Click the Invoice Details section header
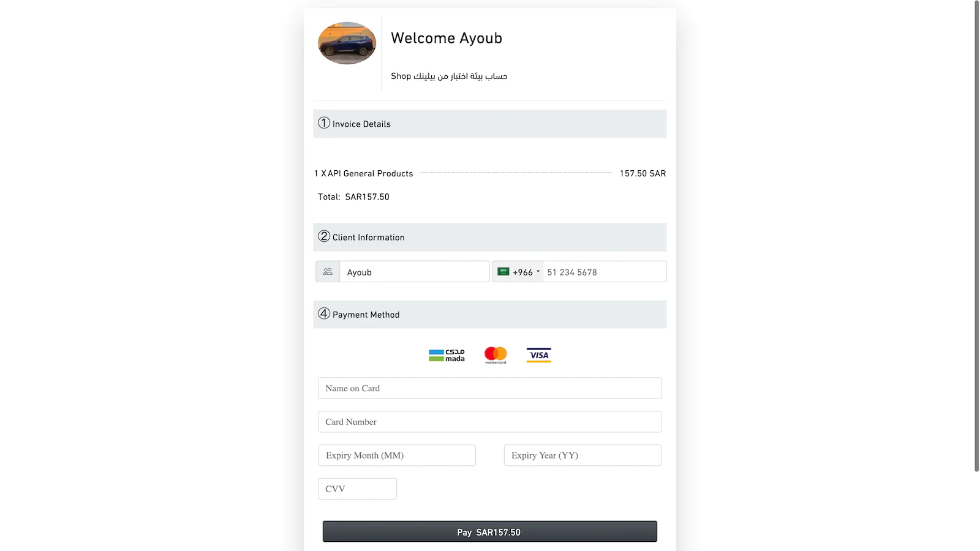Image resolution: width=980 pixels, height=551 pixels. tap(490, 124)
